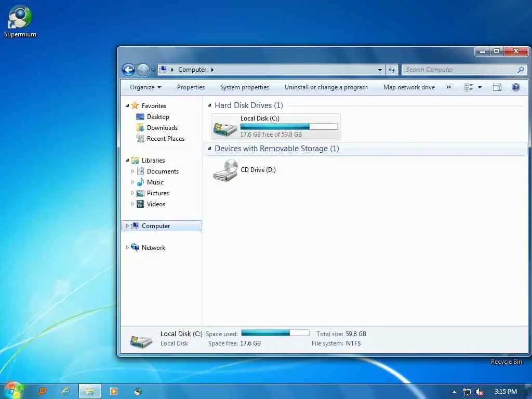Click Map network drive
Screen dimensions: 532x399
[409, 87]
